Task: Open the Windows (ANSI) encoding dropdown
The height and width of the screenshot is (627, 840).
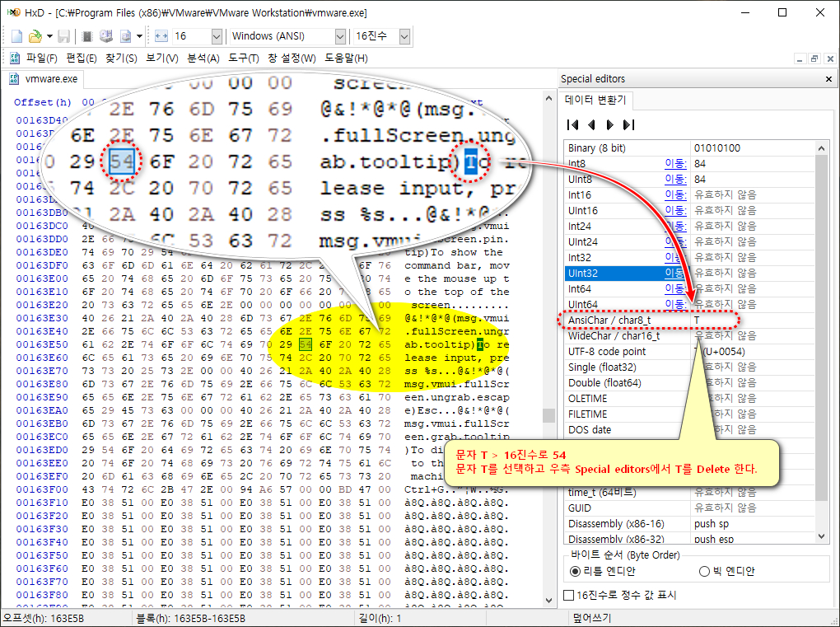Action: (x=339, y=36)
